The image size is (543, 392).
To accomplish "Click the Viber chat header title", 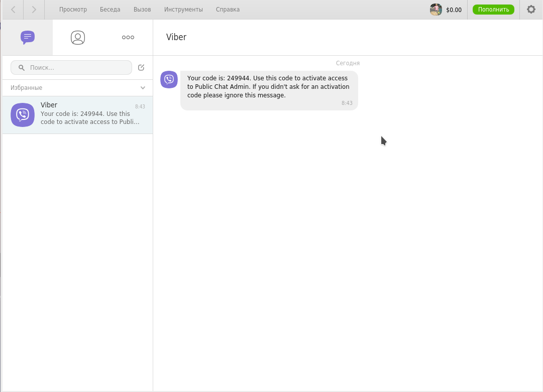I will [x=176, y=37].
